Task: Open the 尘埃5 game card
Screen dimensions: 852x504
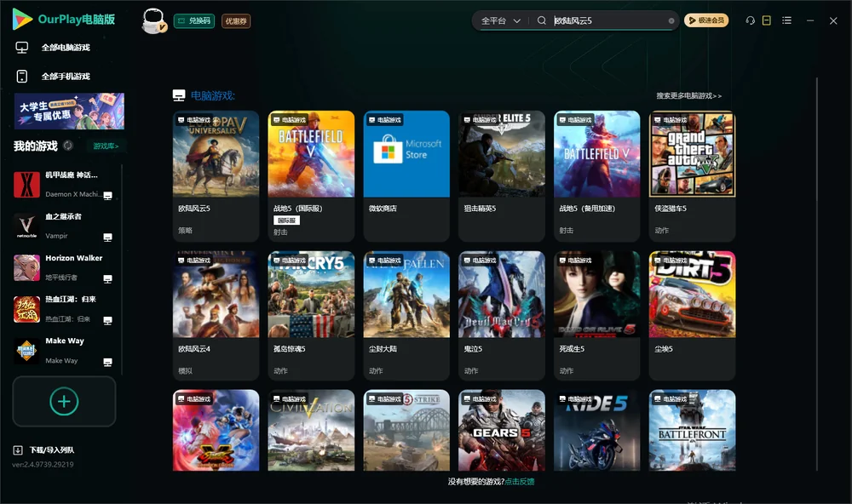Action: (692, 316)
